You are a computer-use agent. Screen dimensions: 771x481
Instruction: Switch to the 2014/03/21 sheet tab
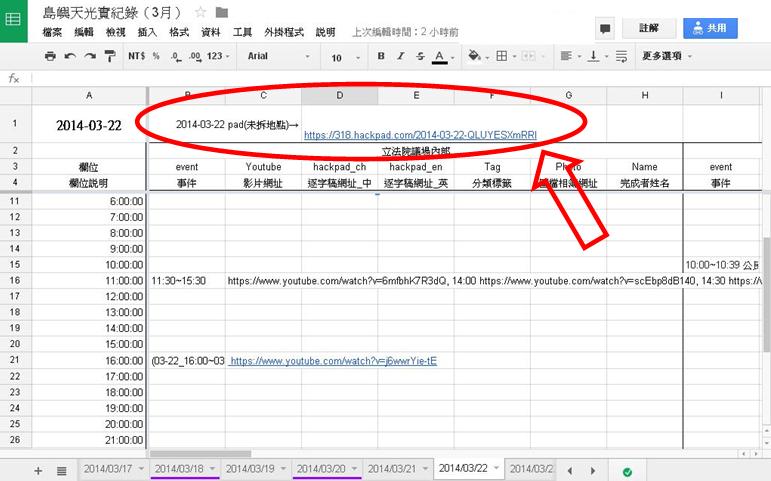392,469
